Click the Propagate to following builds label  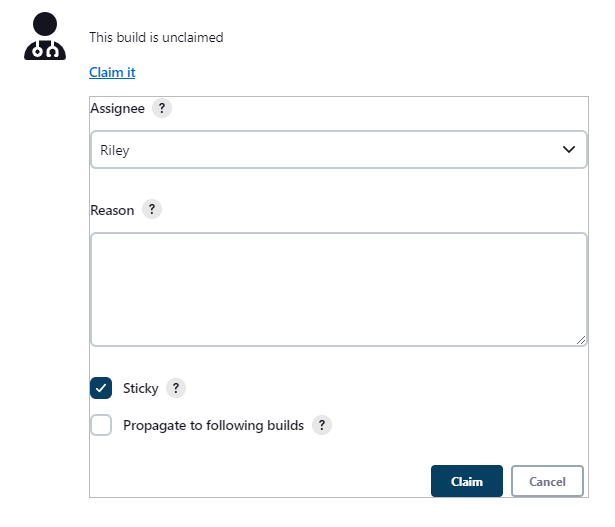pos(213,425)
